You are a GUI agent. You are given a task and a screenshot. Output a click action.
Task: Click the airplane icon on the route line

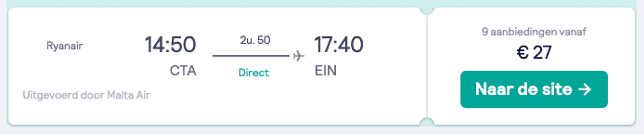299,56
